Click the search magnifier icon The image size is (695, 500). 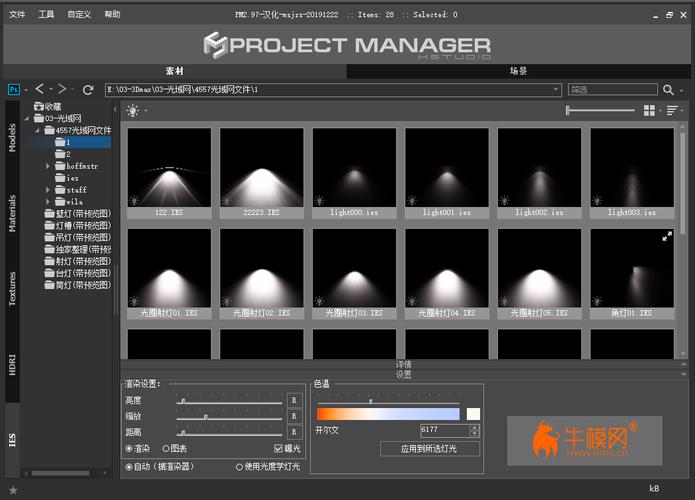pyautogui.click(x=668, y=90)
